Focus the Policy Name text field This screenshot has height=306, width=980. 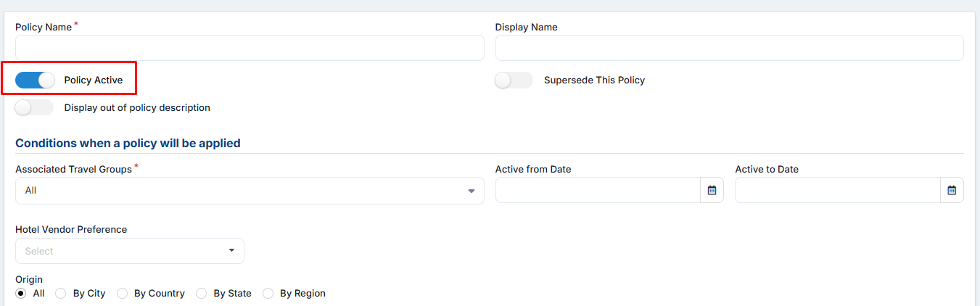[x=249, y=48]
